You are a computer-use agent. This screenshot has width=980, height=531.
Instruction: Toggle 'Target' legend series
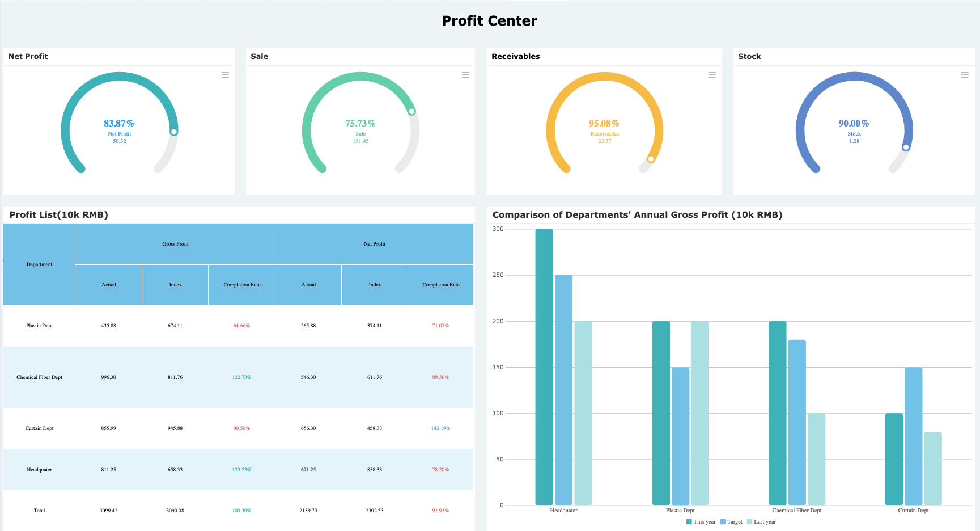[731, 522]
